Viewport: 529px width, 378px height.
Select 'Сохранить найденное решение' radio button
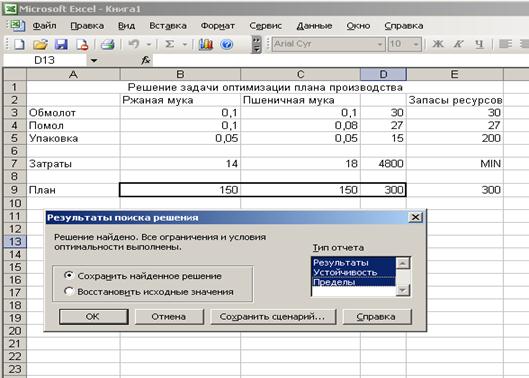[69, 275]
